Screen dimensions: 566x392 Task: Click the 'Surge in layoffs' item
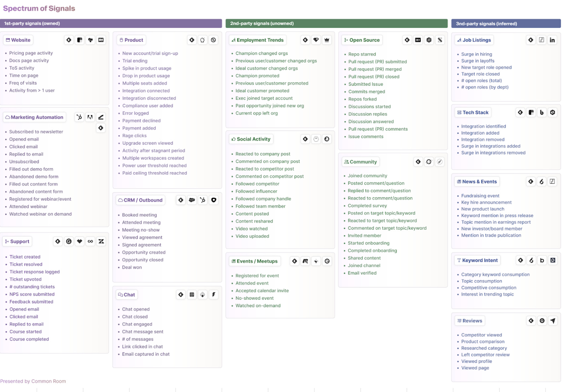[x=478, y=61]
